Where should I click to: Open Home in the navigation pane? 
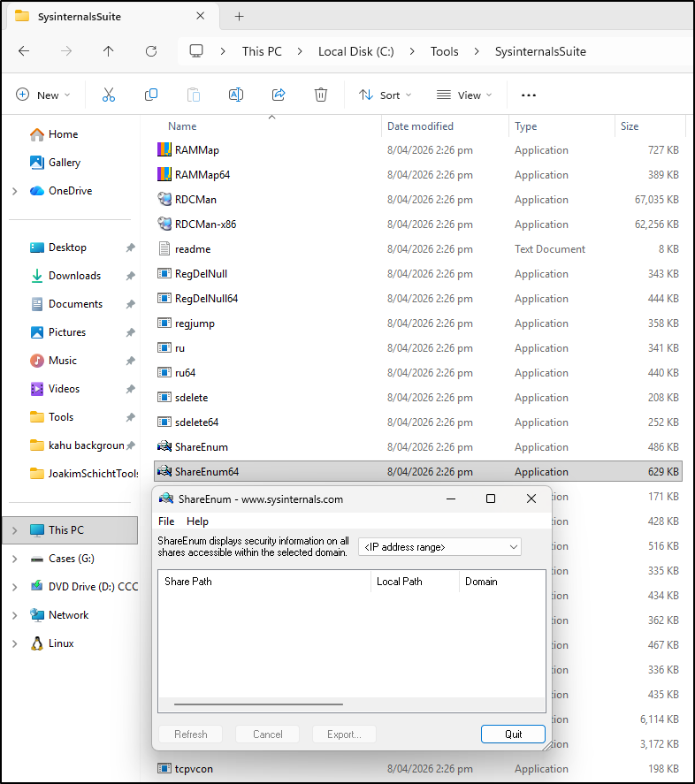coord(63,134)
